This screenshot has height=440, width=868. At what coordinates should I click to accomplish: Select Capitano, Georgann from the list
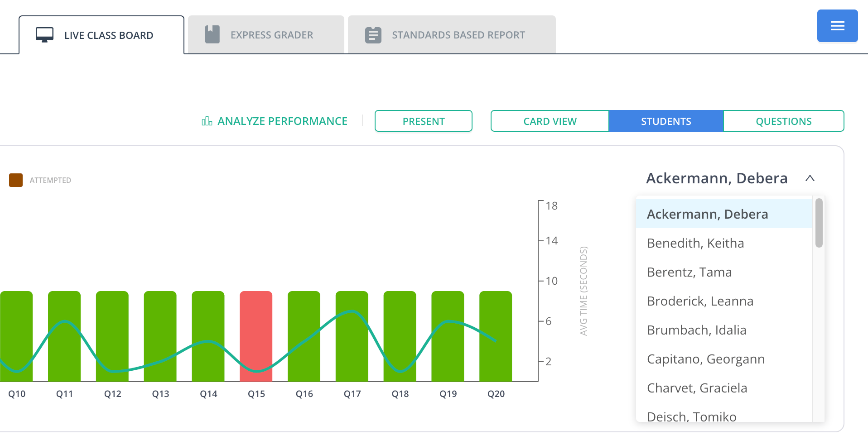[724, 359]
